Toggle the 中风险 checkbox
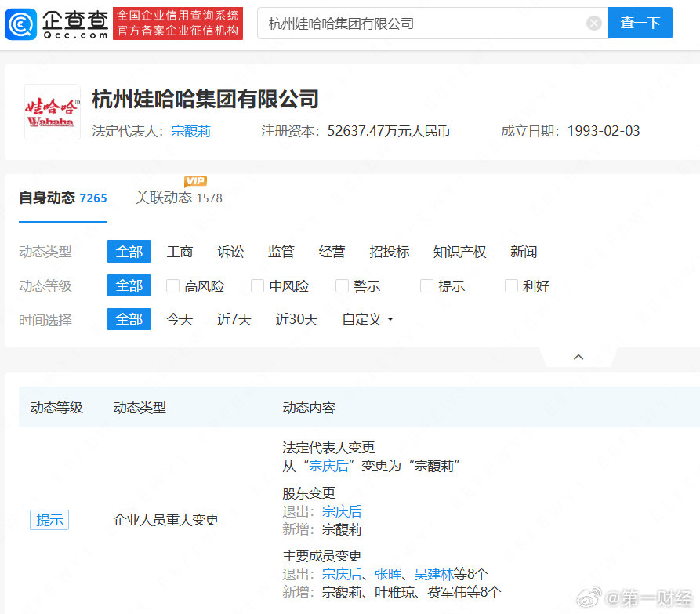This screenshot has width=700, height=614. pyautogui.click(x=257, y=286)
